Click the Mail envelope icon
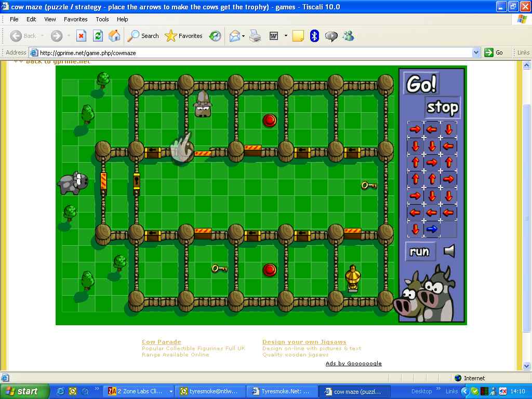Viewport: 532px width, 399px height. [x=234, y=36]
